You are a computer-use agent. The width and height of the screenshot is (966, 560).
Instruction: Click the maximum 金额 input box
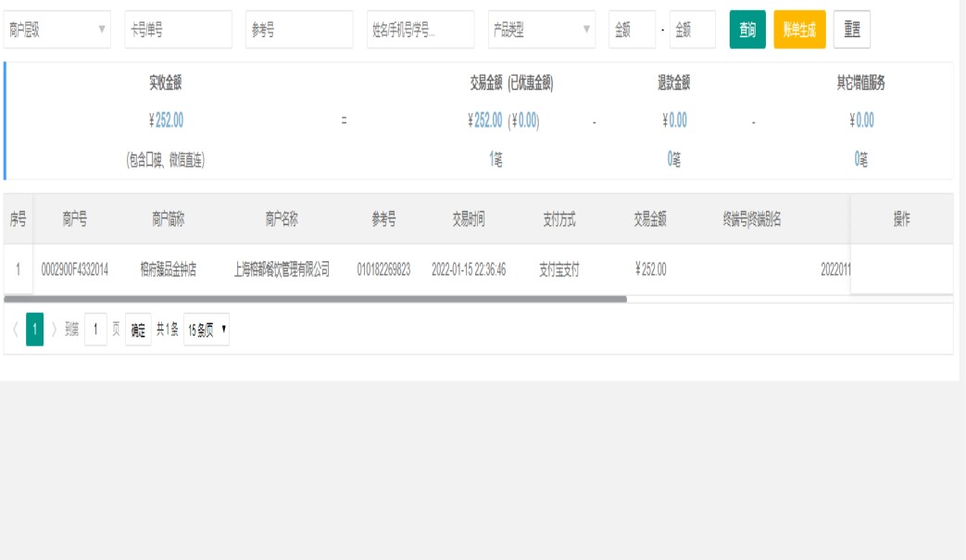pyautogui.click(x=692, y=30)
